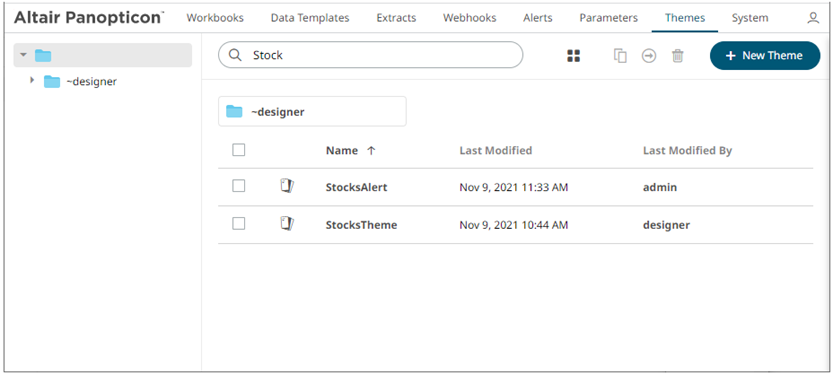Open the StocksAlert theme name
The height and width of the screenshot is (375, 833).
pyautogui.click(x=356, y=188)
